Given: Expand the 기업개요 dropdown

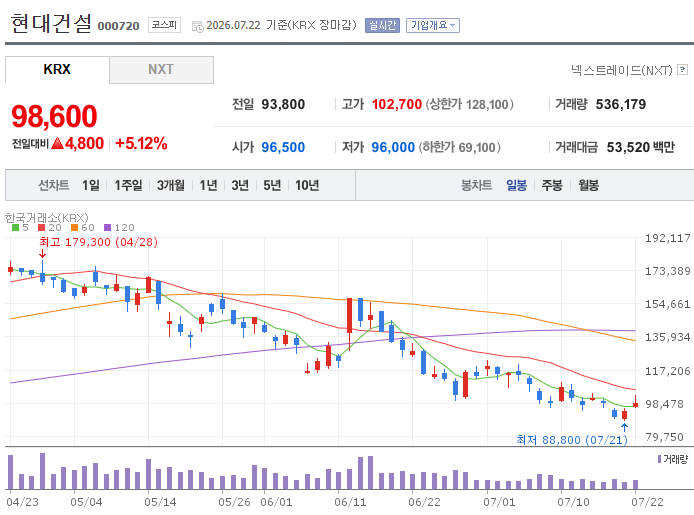Looking at the screenshot, I should (x=433, y=25).
